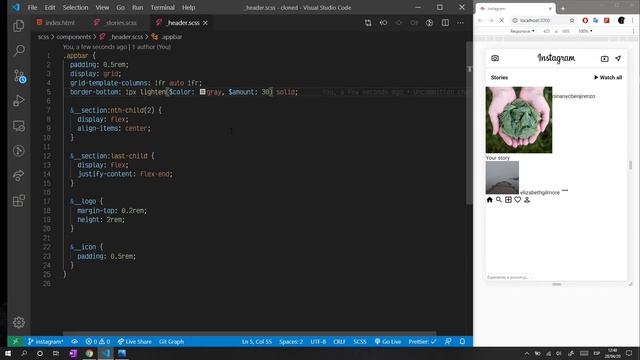Click Go to previous change icon in editor toolbar
This screenshot has width=640, height=360.
[x=383, y=23]
